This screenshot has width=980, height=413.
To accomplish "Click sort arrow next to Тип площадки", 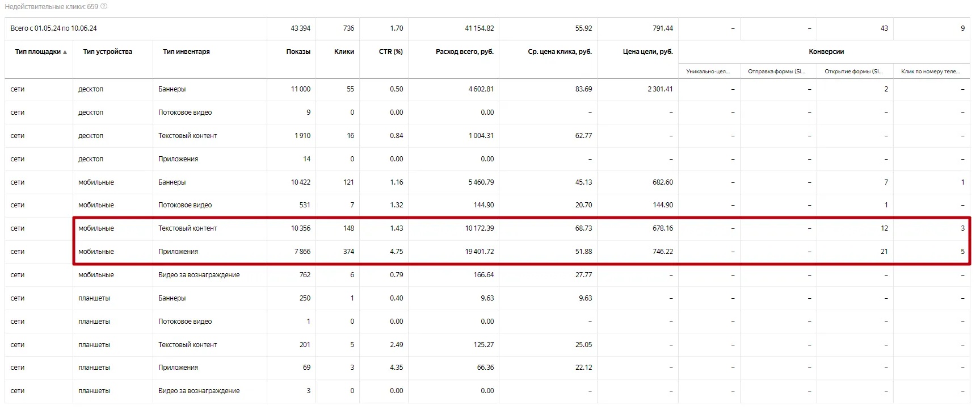I will pyautogui.click(x=65, y=52).
